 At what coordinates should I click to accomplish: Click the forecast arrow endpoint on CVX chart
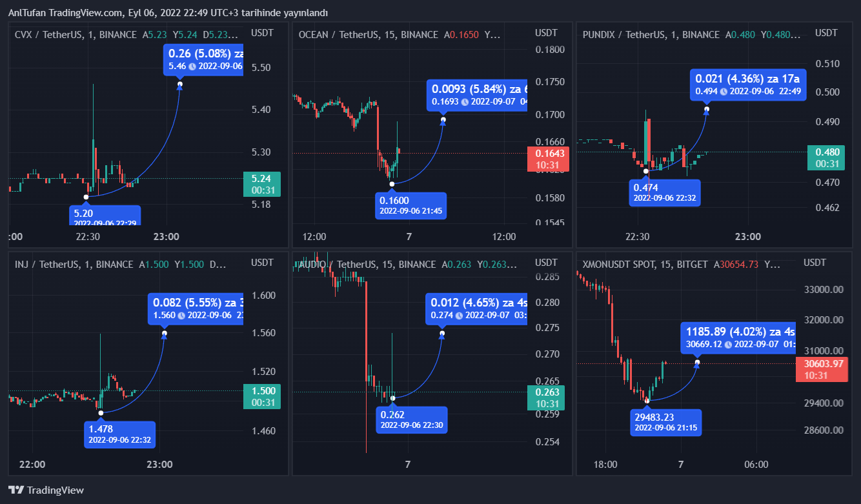179,85
